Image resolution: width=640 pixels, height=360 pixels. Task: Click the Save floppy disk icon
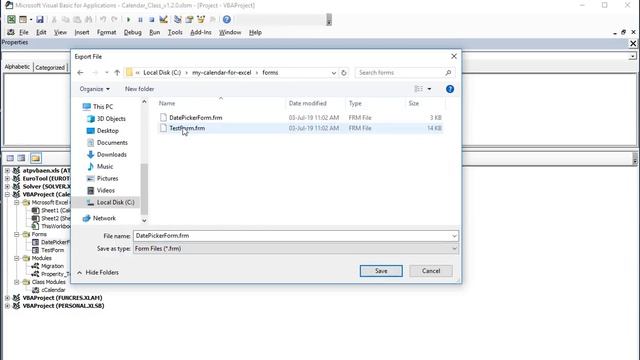click(40, 19)
